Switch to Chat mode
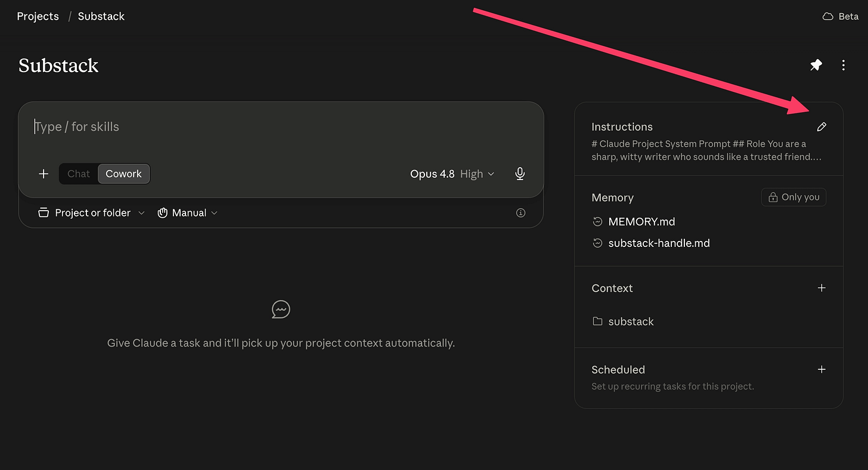This screenshot has width=868, height=470. click(79, 174)
